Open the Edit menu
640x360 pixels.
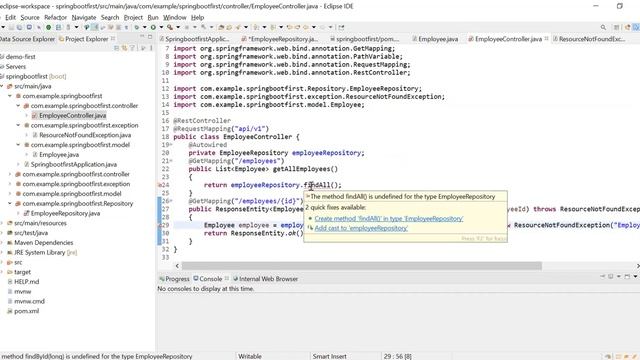pos(10,18)
